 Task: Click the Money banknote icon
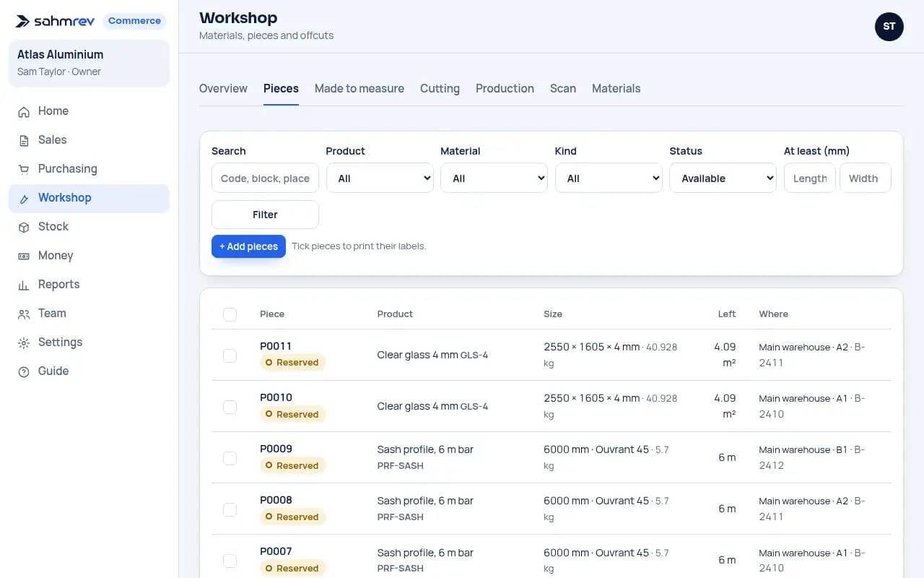[24, 256]
